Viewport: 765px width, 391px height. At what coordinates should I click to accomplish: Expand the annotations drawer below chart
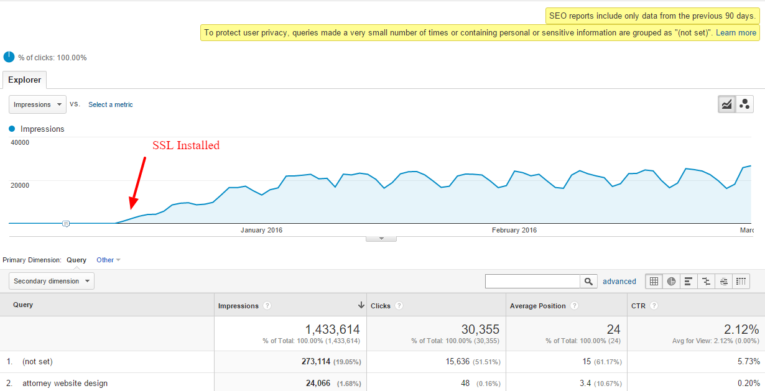(x=382, y=239)
